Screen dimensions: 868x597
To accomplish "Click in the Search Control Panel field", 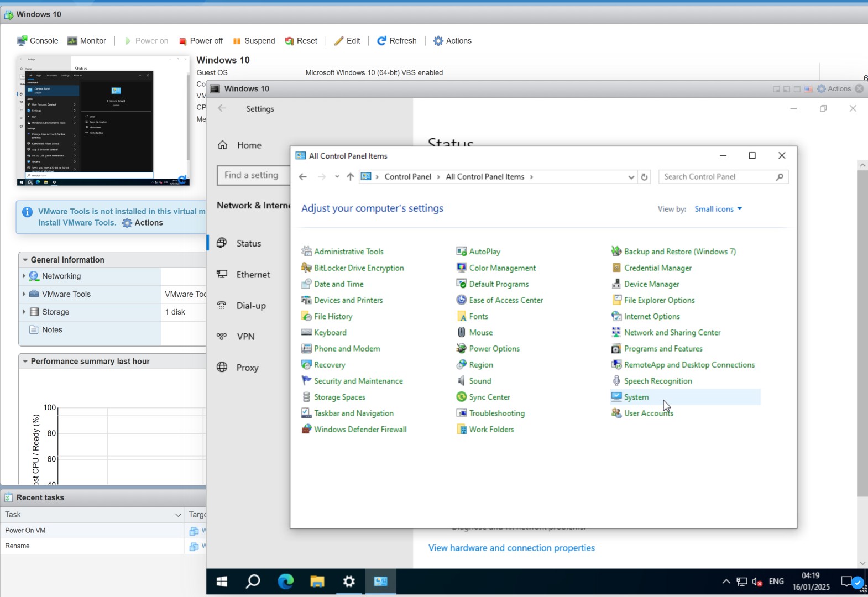I will [x=723, y=177].
